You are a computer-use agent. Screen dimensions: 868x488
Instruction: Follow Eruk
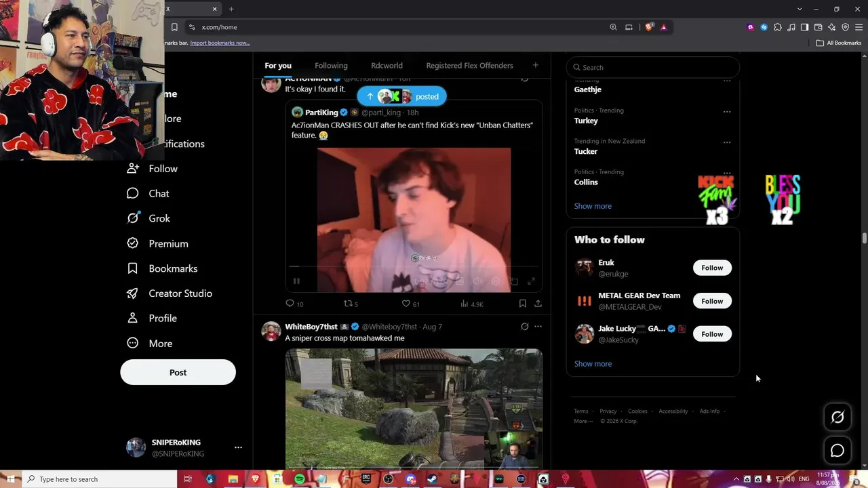click(712, 268)
